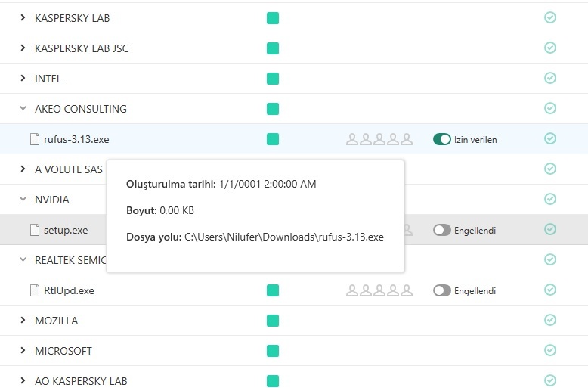Viewport: 588px width, 388px height.
Task: Toggle the Engellendi switch for setup.exe
Action: pos(441,230)
